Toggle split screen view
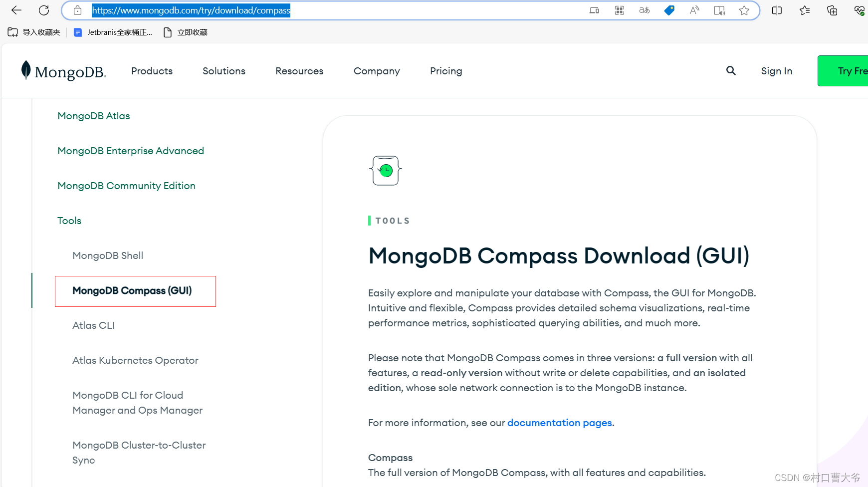The width and height of the screenshot is (868, 487). 776,10
